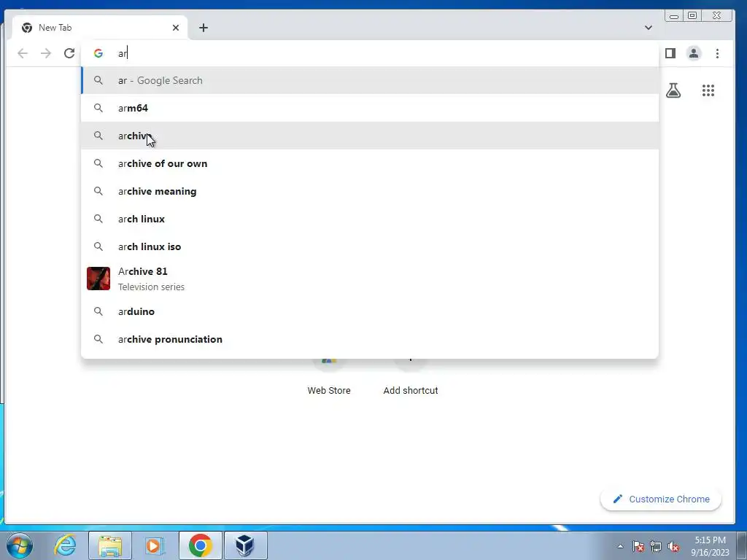Choose 'arch linux' suggestion

pyautogui.click(x=370, y=219)
